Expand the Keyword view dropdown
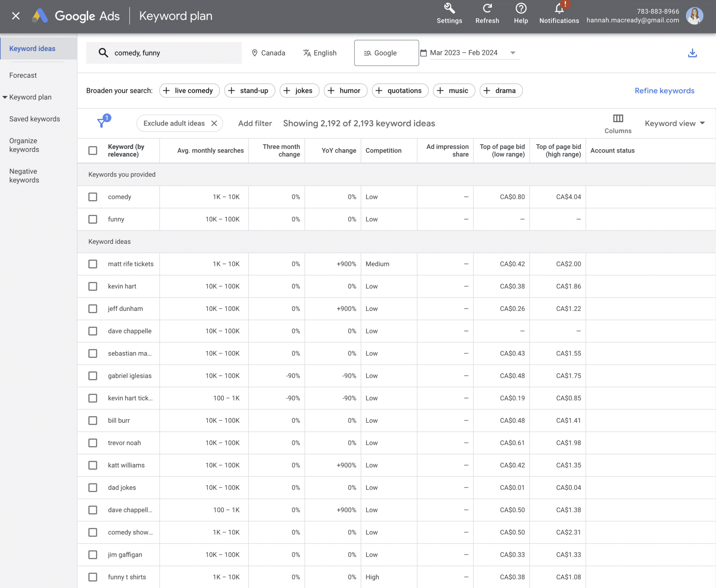This screenshot has height=588, width=716. pyautogui.click(x=674, y=123)
